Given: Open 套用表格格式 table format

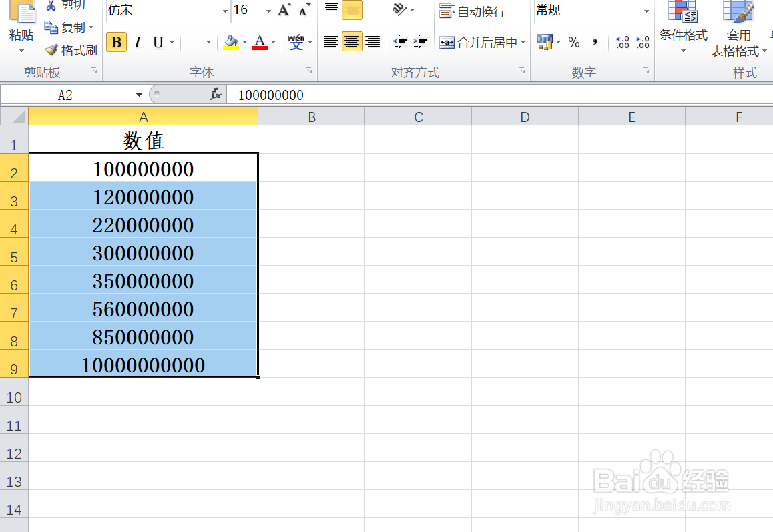Looking at the screenshot, I should pos(738,29).
